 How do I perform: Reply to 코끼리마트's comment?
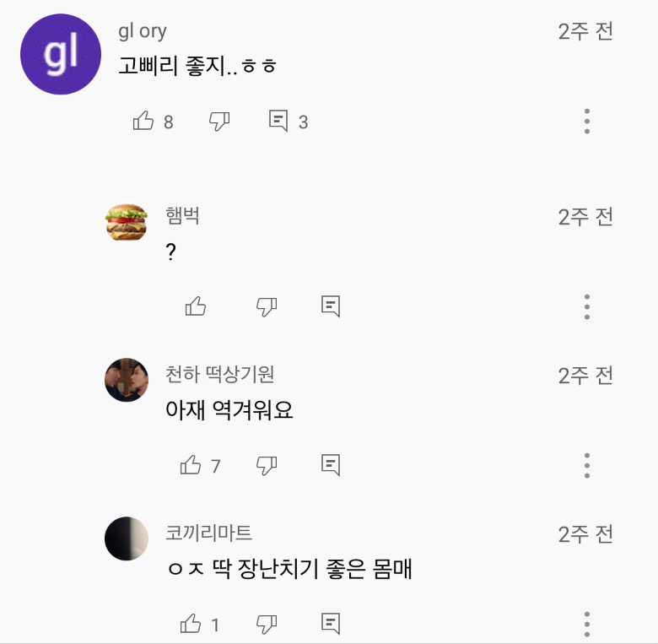(331, 625)
